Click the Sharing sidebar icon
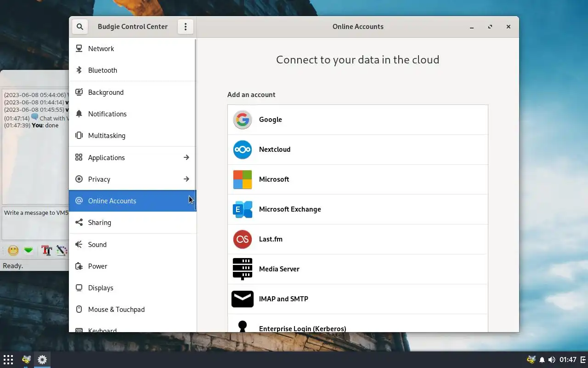Screen dimensions: 588x368 pyautogui.click(x=79, y=222)
